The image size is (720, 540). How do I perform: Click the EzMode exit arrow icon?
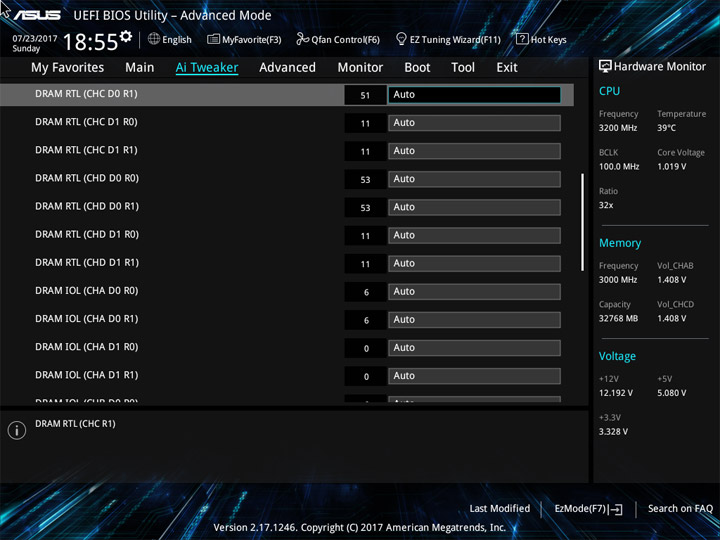[x=616, y=509]
